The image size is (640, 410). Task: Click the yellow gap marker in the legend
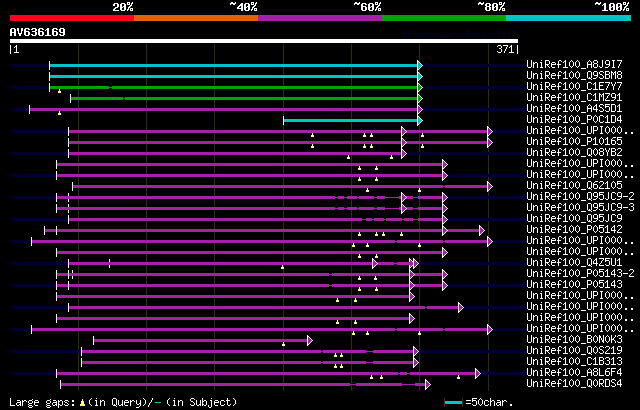click(82, 403)
